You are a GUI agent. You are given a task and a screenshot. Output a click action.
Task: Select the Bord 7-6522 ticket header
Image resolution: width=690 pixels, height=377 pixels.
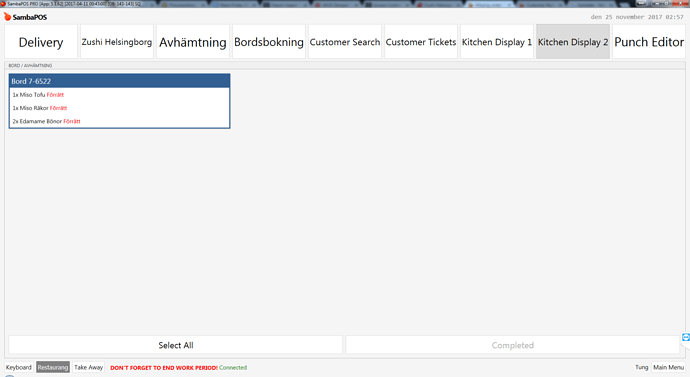(x=119, y=81)
